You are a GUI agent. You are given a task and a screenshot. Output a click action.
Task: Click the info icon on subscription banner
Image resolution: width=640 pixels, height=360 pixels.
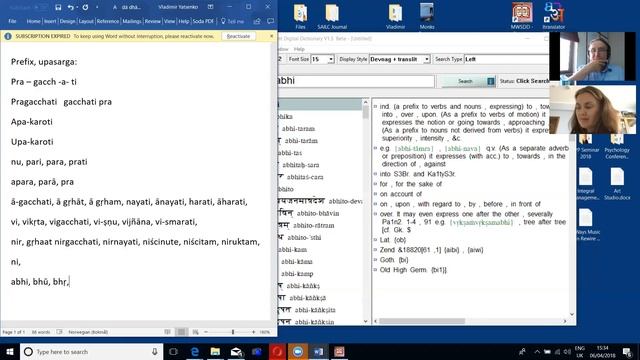pos(8,36)
